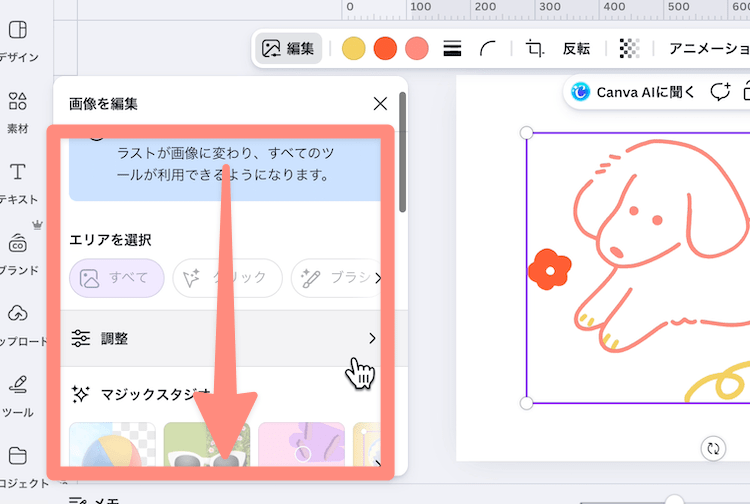Select ブラシ area selection option
Image resolution: width=750 pixels, height=504 pixels.
pyautogui.click(x=335, y=278)
